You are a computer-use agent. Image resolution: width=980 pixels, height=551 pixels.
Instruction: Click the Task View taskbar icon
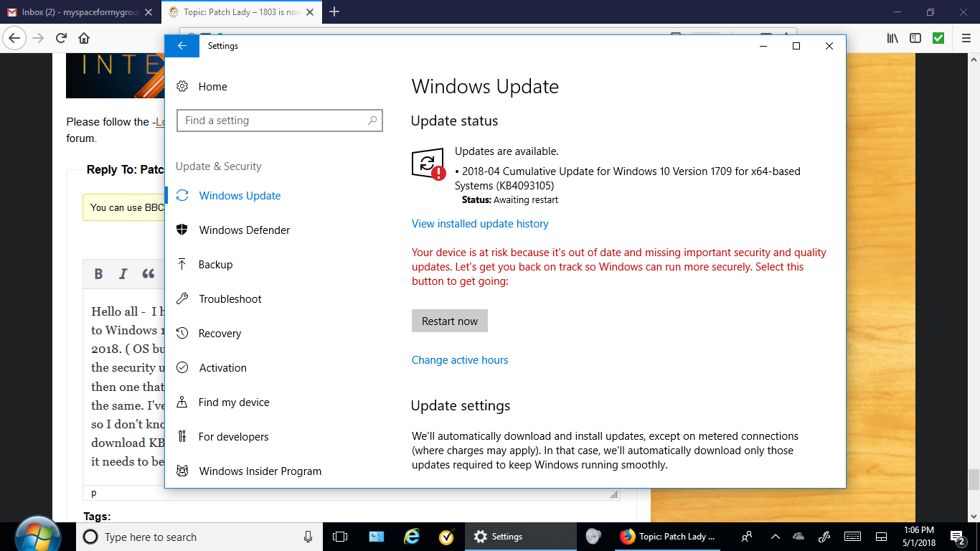tap(341, 537)
